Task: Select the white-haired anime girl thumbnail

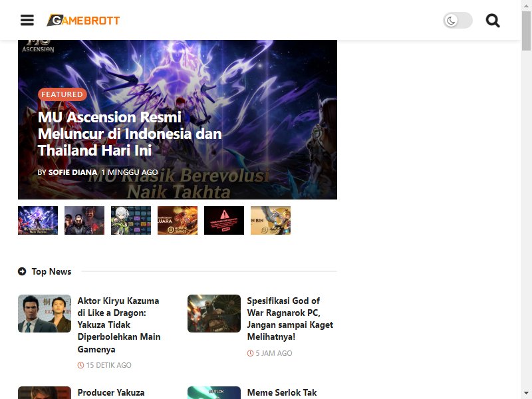Action: pyautogui.click(x=131, y=220)
